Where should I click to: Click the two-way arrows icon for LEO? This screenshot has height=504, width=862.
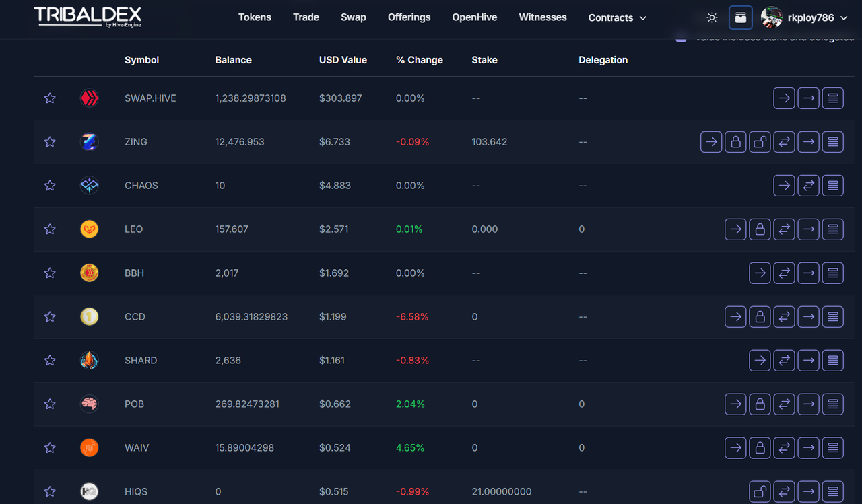tap(784, 229)
